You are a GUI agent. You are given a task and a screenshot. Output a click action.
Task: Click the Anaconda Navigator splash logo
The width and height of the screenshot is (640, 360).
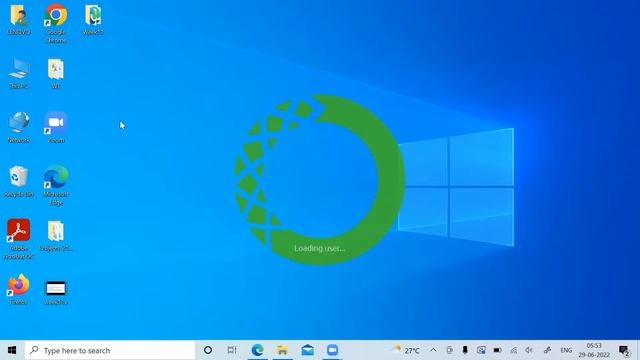320,180
